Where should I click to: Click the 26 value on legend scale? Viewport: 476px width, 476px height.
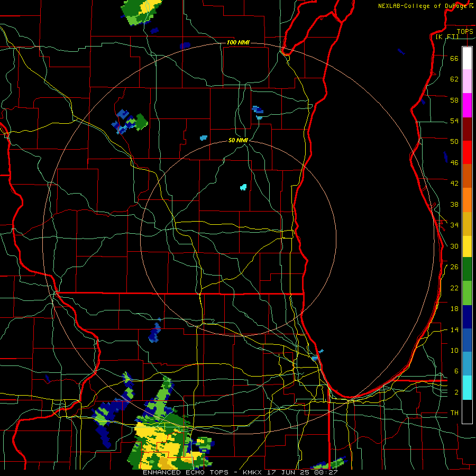[x=454, y=267]
